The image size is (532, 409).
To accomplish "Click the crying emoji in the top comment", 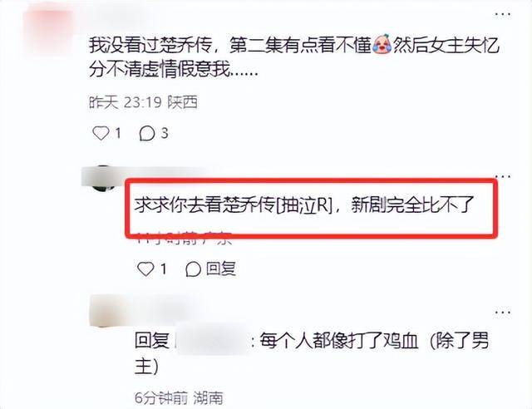I will (x=382, y=44).
